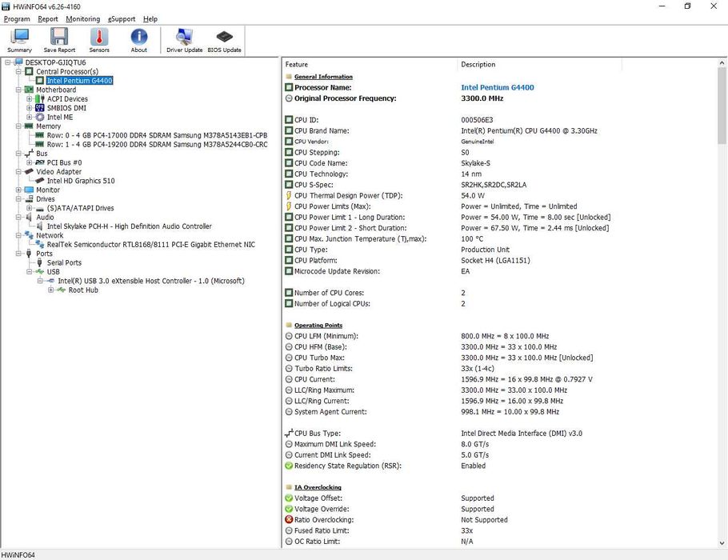Click the PCI Bus #0 icon
This screenshot has height=560, width=728.
(x=40, y=162)
